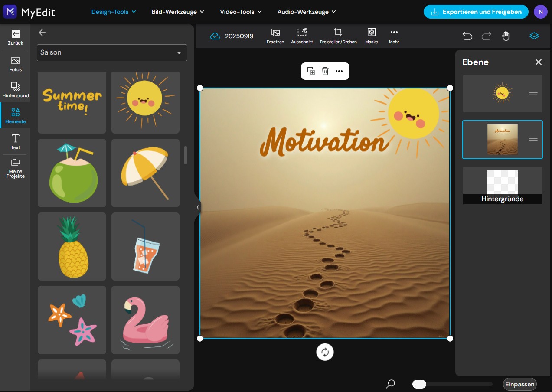Click the bottom-right selection handle

pos(450,338)
